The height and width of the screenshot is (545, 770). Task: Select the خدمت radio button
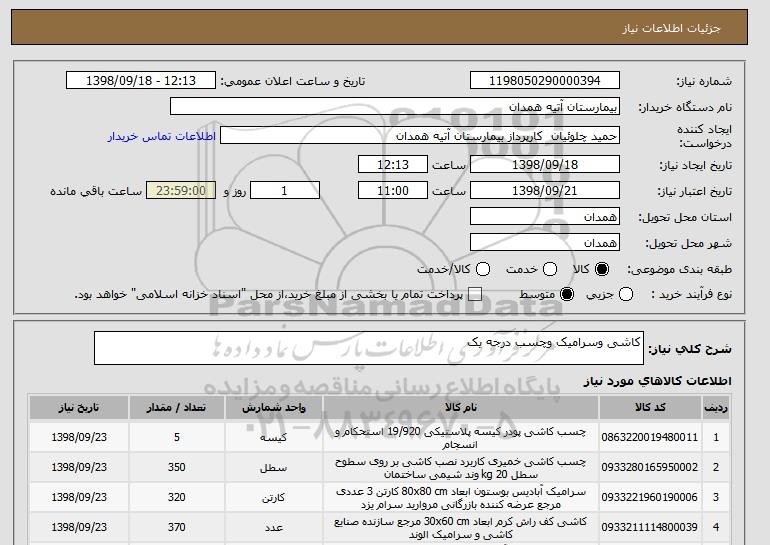[x=550, y=269]
